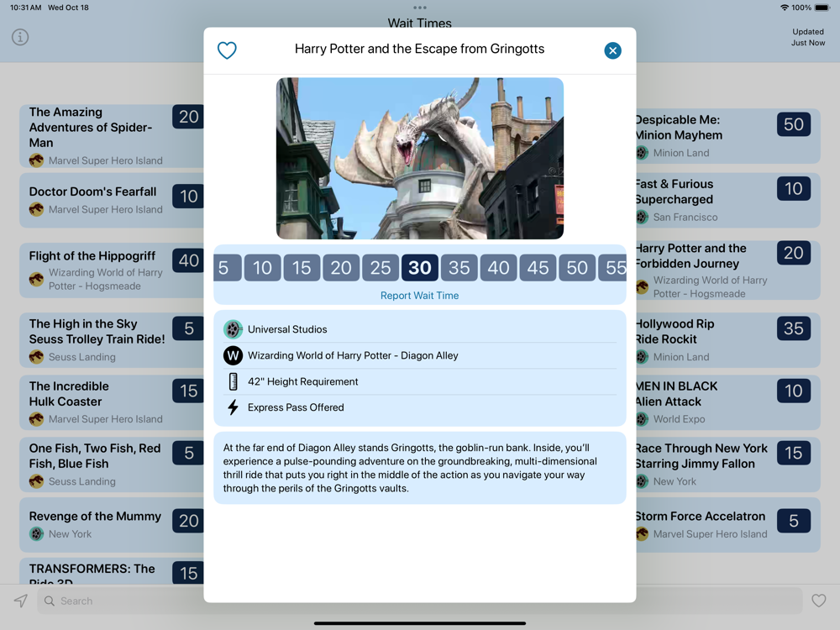
Task: Tap Fast & Furious 10 minute badge
Action: pyautogui.click(x=794, y=188)
